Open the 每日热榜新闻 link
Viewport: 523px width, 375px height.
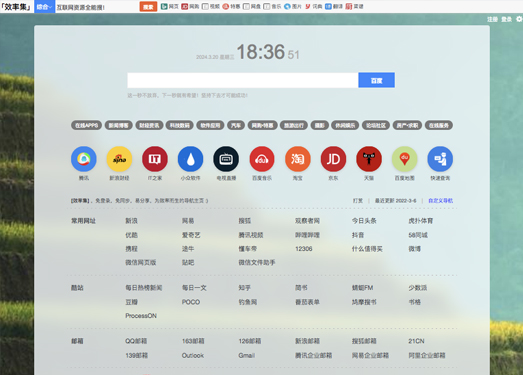(x=144, y=288)
